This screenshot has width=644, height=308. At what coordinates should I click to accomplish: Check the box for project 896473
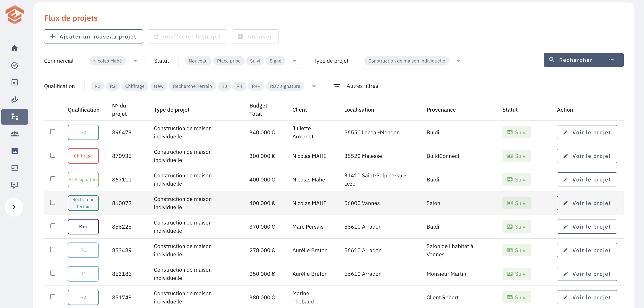pyautogui.click(x=53, y=132)
